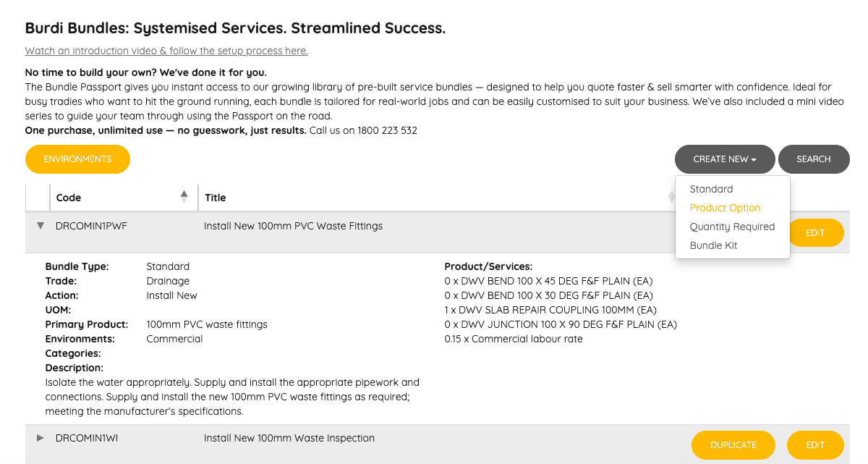Select Bundle Kit from the menu
Viewport: 868px width, 464px height.
[713, 245]
